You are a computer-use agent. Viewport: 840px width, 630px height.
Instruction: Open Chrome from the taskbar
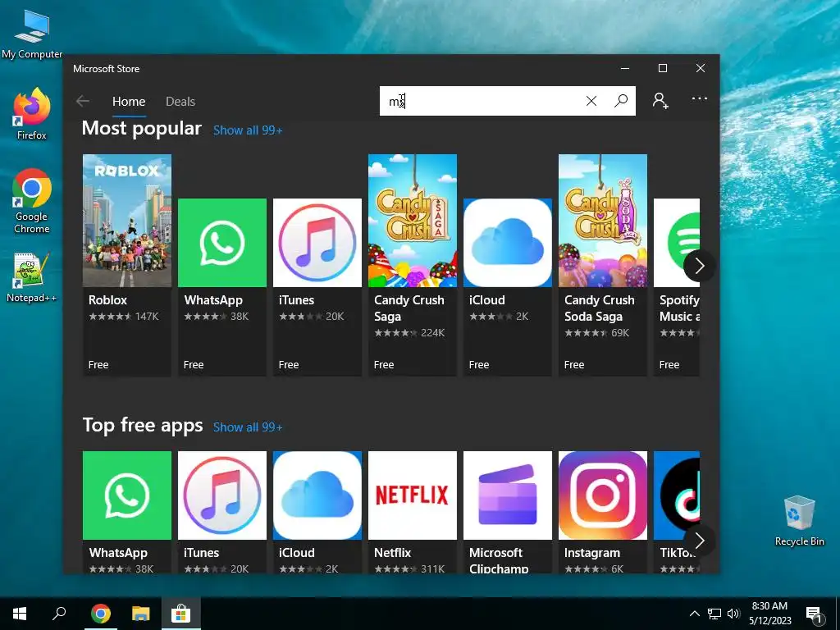pyautogui.click(x=101, y=614)
